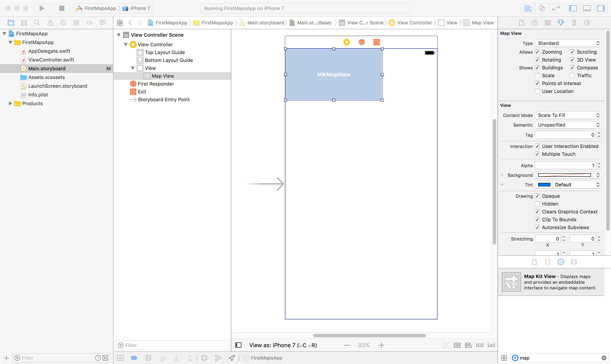Click the View as: iPhone 7 button
611x364 pixels.
(x=283, y=345)
